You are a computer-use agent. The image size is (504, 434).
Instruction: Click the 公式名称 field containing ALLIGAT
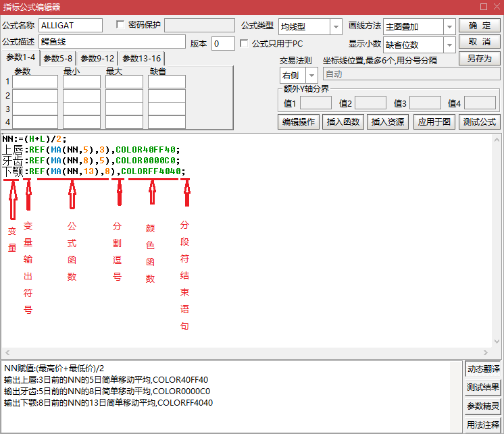pos(70,26)
